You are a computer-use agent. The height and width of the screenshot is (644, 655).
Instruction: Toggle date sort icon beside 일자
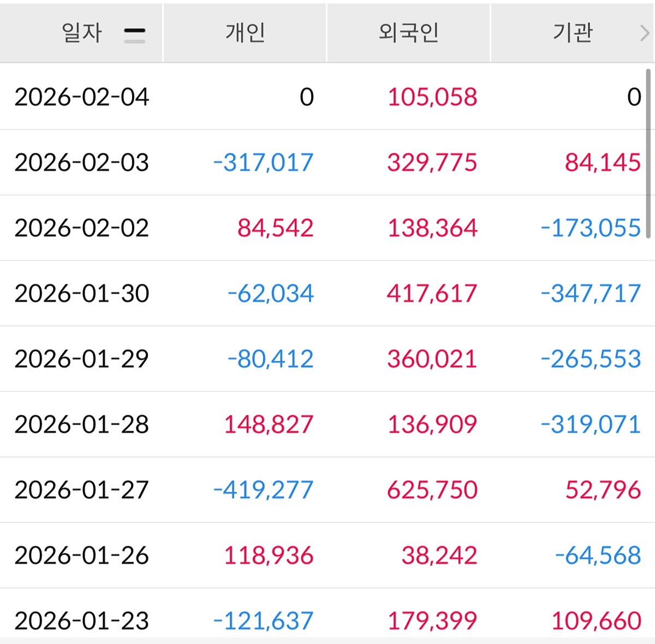click(x=134, y=34)
